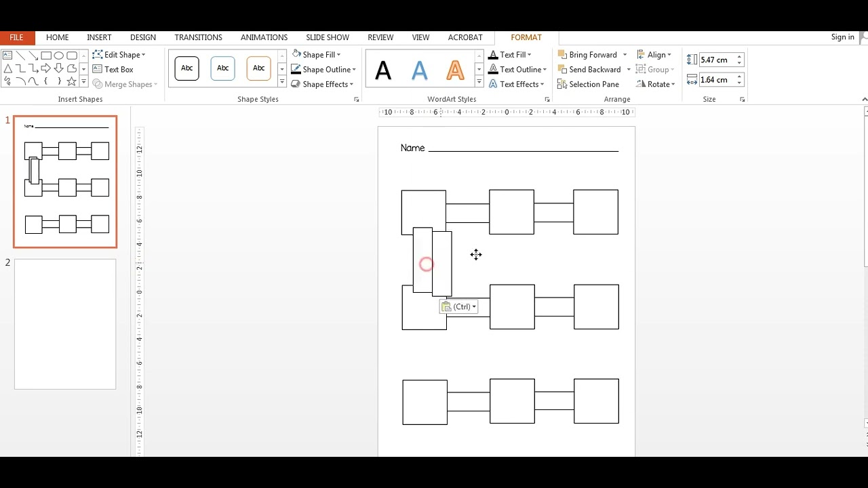This screenshot has height=488, width=868.
Task: Select the Line shape in the shapes gallery
Action: click(20, 56)
